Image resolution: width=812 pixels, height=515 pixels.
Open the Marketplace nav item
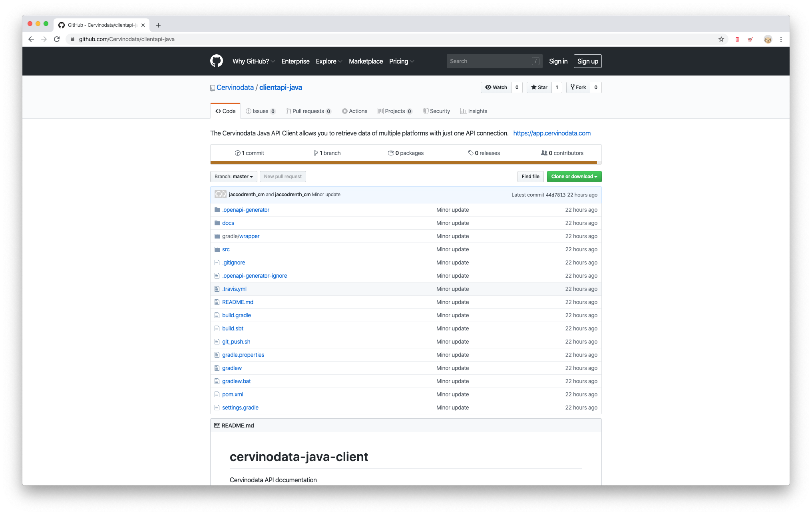coord(366,61)
